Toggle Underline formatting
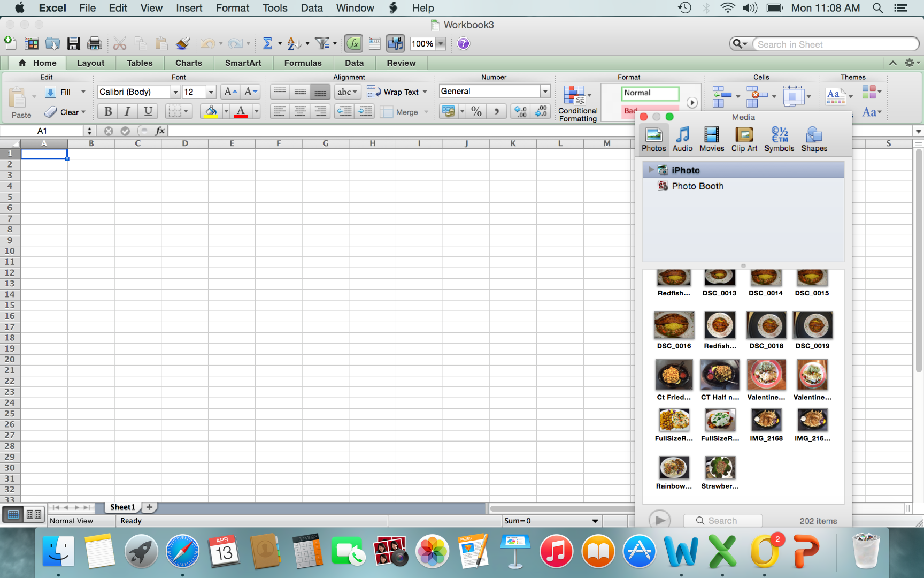Screen dimensions: 924x578 (148, 111)
